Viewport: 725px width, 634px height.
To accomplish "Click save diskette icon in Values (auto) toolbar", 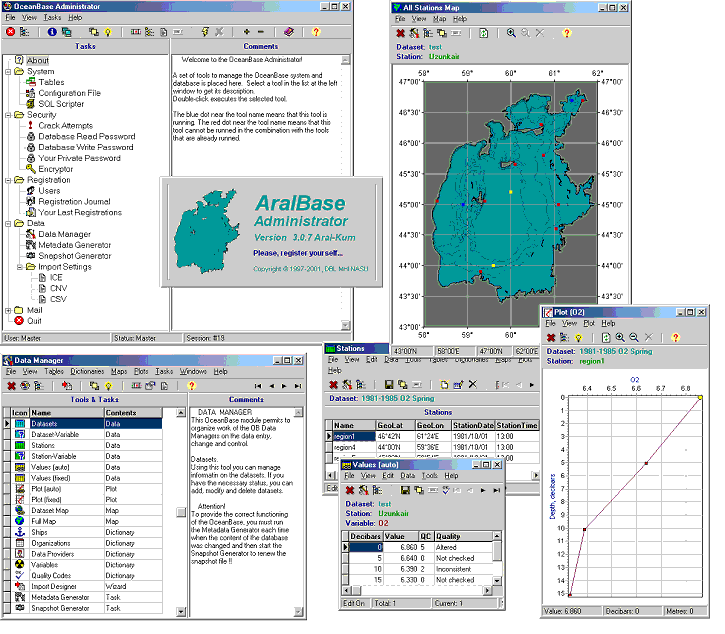I will point(405,490).
